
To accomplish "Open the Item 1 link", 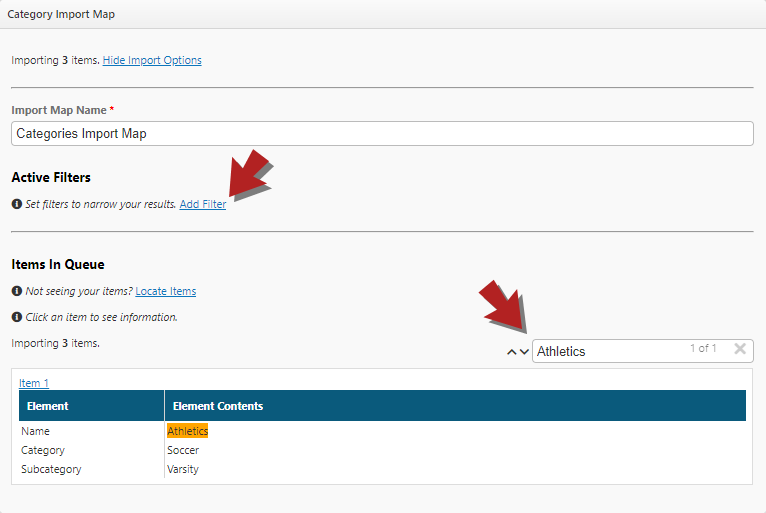I will tap(34, 383).
